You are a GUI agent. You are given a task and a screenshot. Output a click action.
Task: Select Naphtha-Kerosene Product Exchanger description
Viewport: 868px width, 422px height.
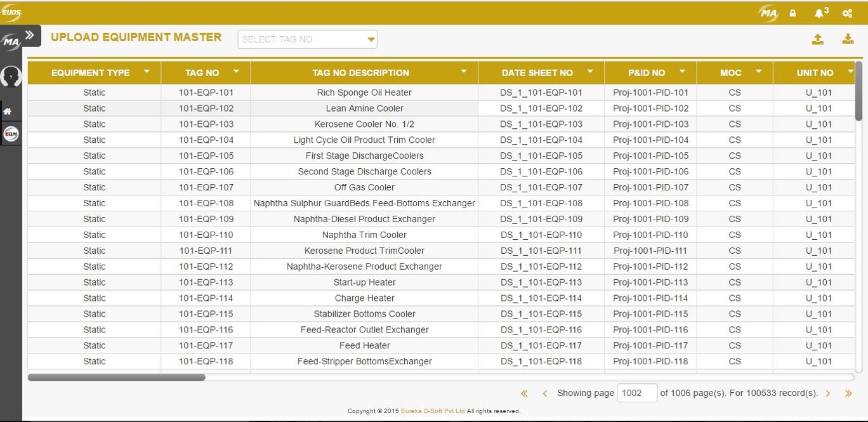tap(365, 267)
